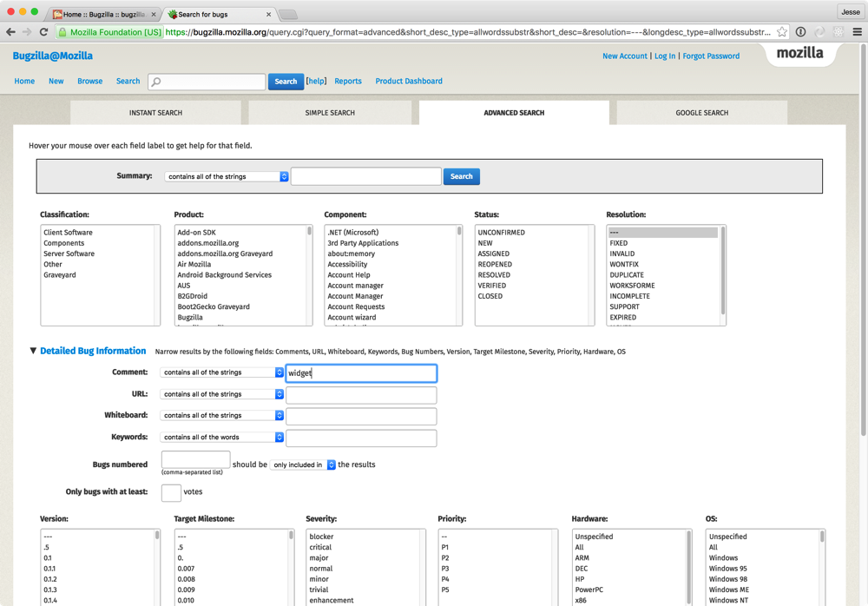This screenshot has height=606, width=868.
Task: Click the browser back arrow
Action: pyautogui.click(x=10, y=32)
